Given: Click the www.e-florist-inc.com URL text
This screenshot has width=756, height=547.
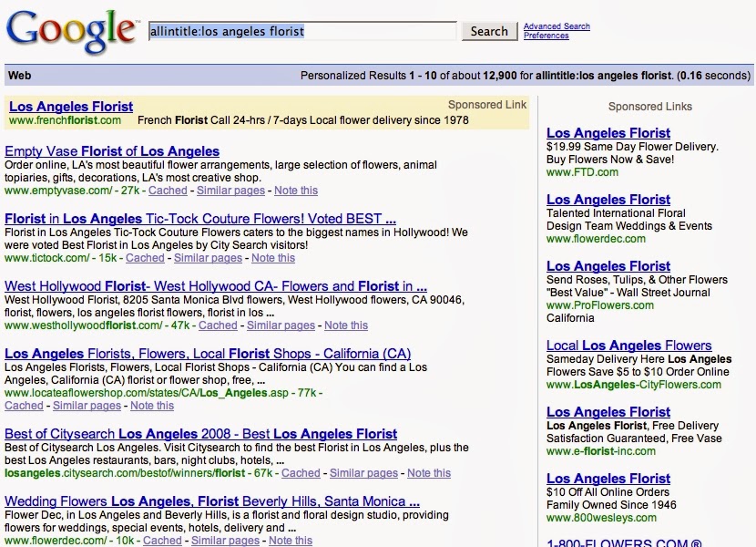Looking at the screenshot, I should coord(601,451).
